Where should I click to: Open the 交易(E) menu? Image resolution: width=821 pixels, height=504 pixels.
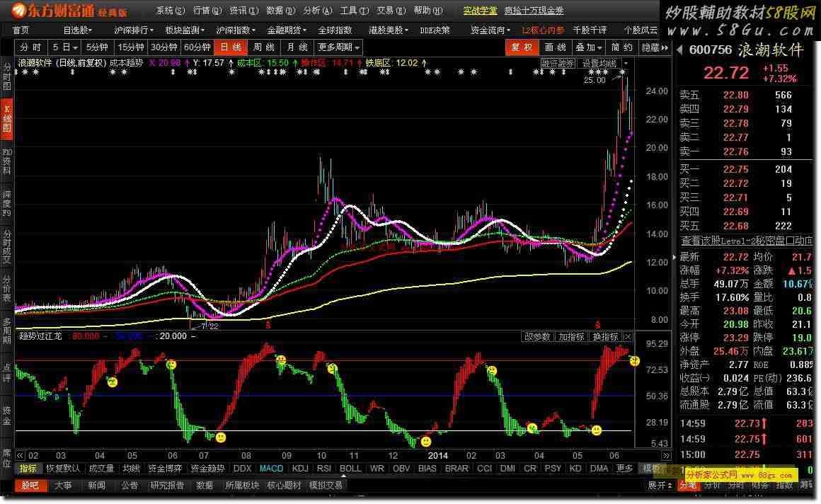[391, 11]
